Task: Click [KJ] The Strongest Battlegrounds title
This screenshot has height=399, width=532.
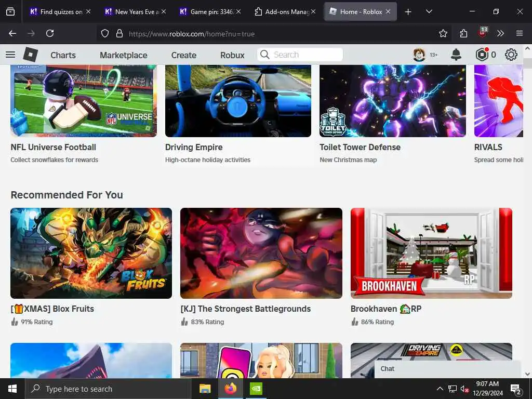Action: (246, 309)
